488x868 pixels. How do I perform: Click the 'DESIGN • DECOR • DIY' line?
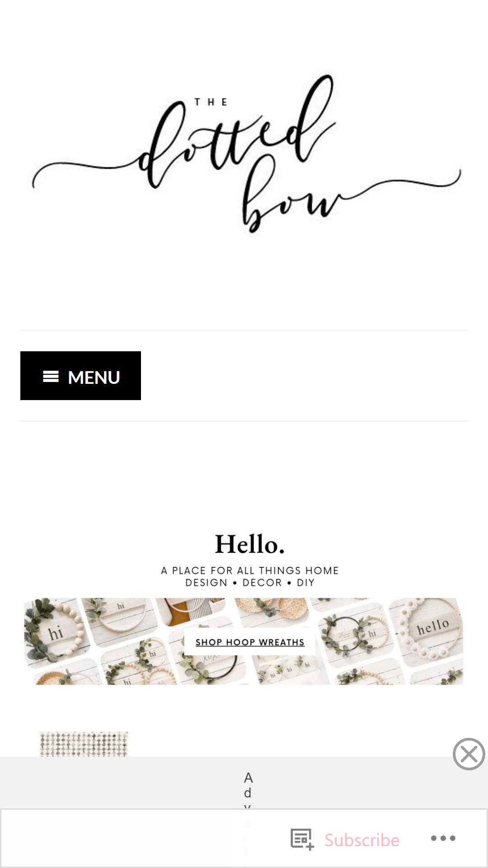(250, 583)
